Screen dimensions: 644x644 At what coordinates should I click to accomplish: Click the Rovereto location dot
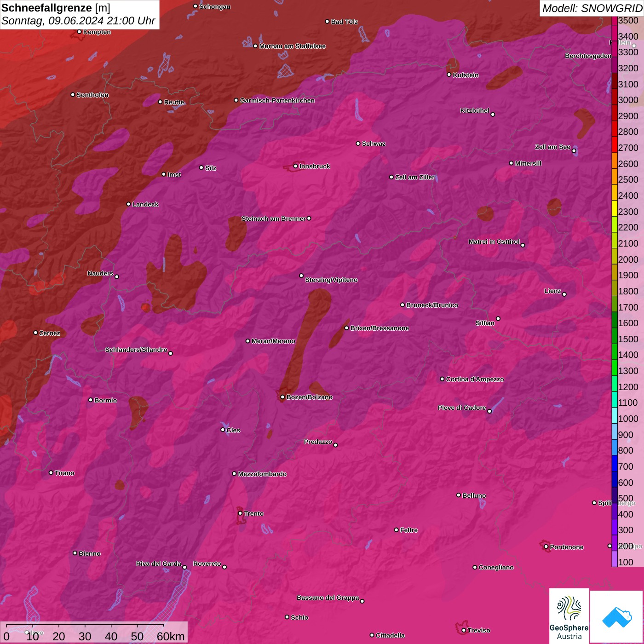[224, 567]
